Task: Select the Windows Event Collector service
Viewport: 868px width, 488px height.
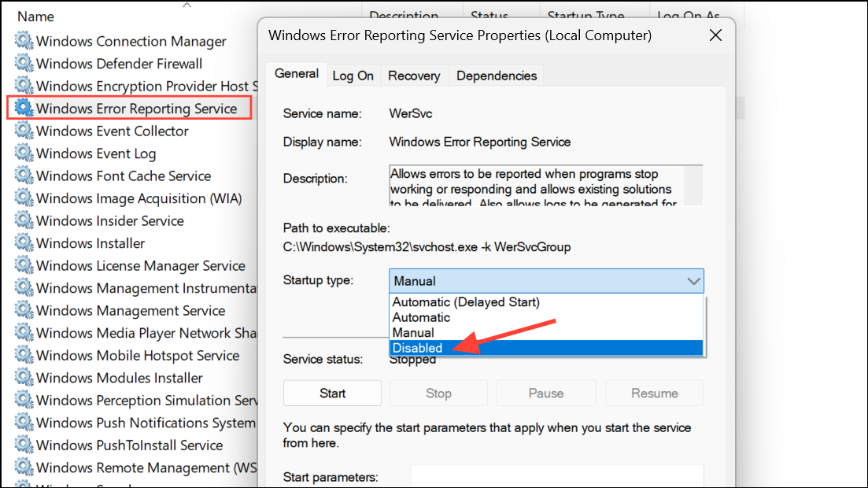Action: point(112,131)
